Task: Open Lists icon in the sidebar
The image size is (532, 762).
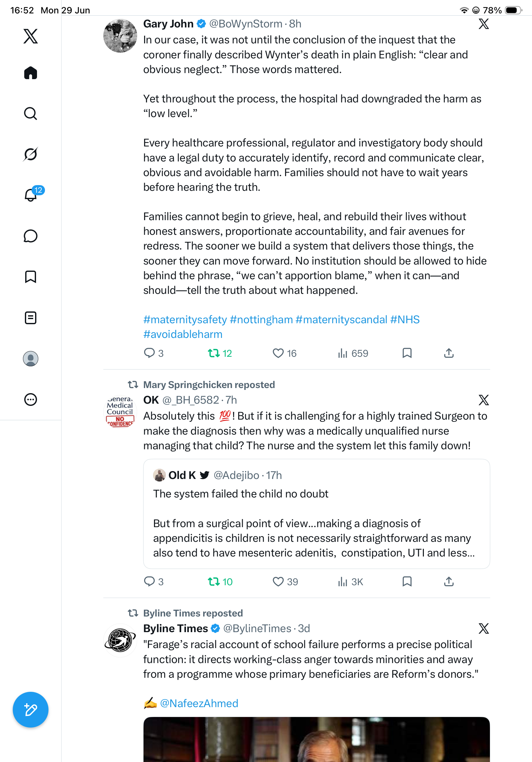Action: pyautogui.click(x=31, y=317)
